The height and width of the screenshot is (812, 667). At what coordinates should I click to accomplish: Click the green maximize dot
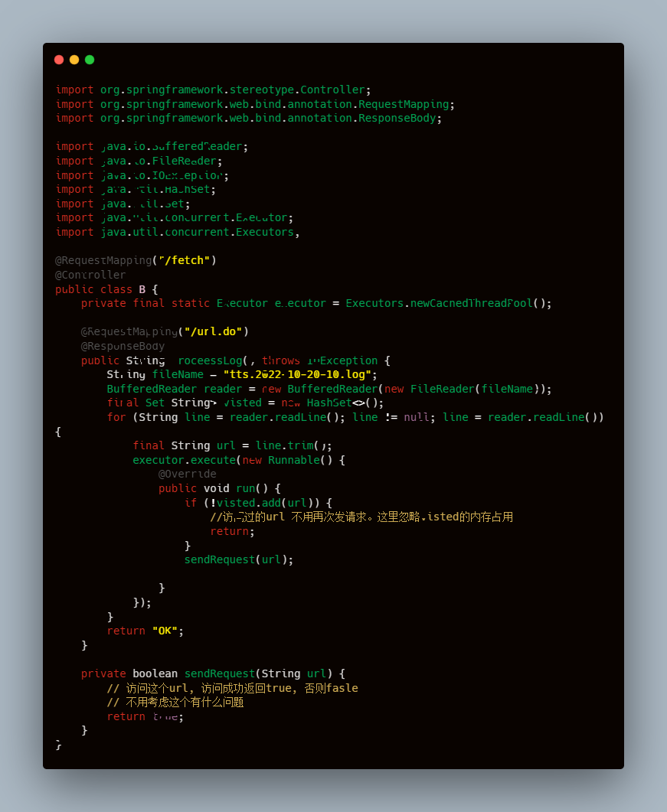pos(90,60)
